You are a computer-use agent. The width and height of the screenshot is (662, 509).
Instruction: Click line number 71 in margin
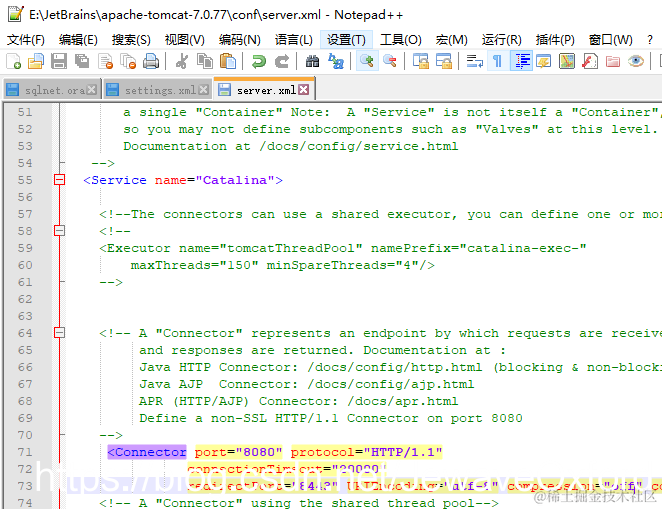(x=25, y=452)
